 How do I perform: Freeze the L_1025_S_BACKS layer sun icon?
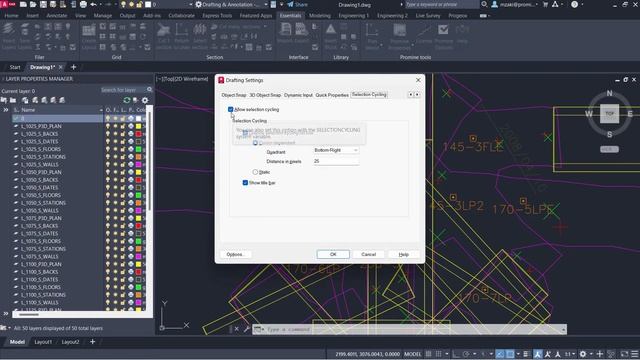pos(116,134)
